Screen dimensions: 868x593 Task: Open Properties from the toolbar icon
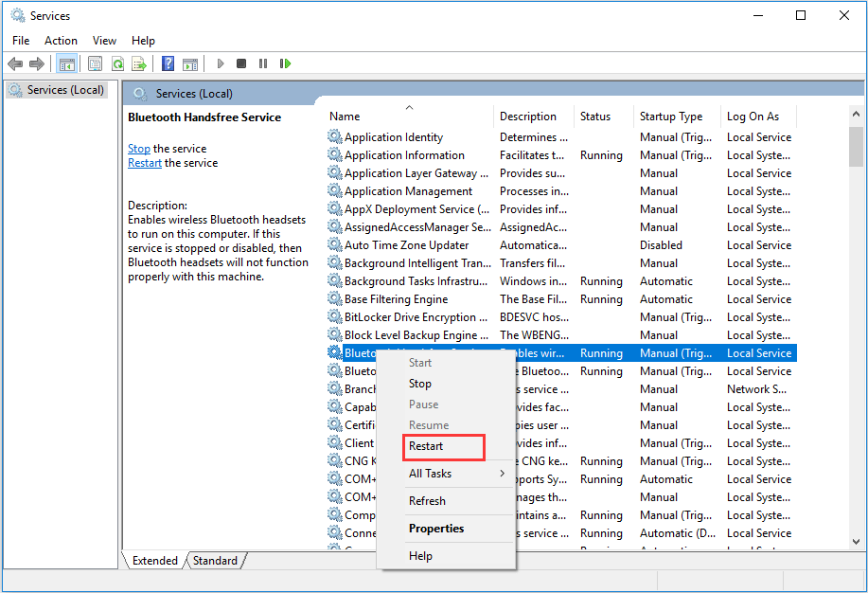pos(95,63)
